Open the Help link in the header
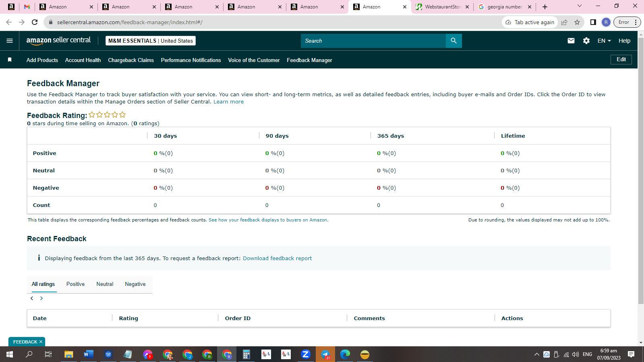 (x=624, y=41)
